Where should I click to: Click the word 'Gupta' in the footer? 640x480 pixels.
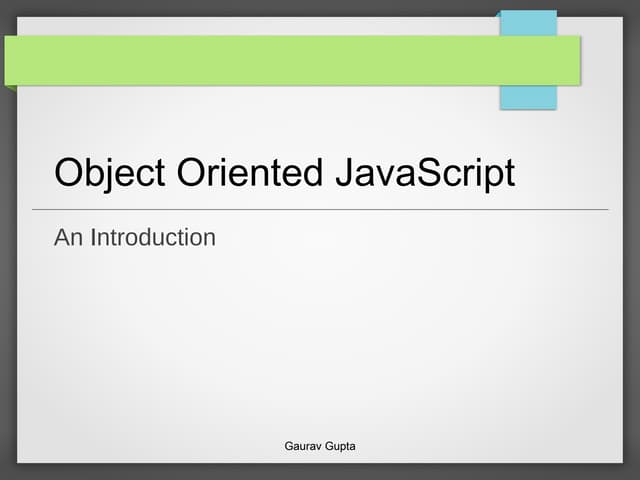point(339,445)
